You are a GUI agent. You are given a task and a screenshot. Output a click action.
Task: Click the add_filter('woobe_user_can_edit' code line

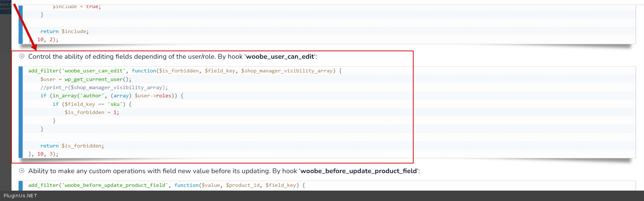(185, 71)
